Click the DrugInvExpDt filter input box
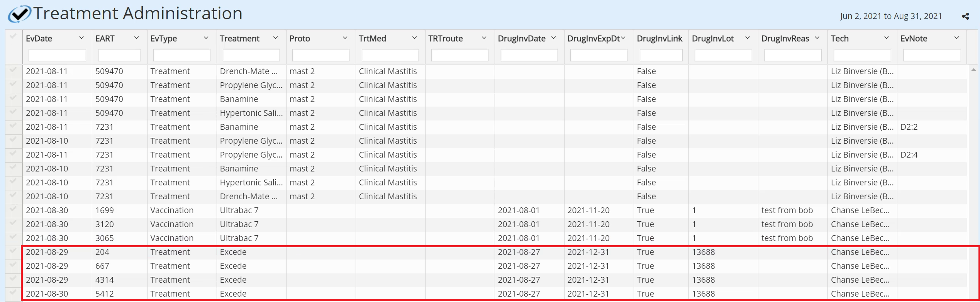The height and width of the screenshot is (302, 980). [599, 55]
